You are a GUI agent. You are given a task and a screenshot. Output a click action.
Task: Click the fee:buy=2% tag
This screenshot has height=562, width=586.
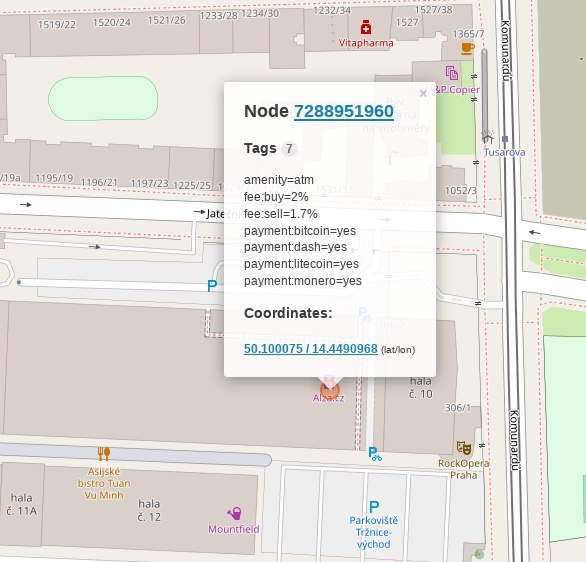tap(276, 197)
